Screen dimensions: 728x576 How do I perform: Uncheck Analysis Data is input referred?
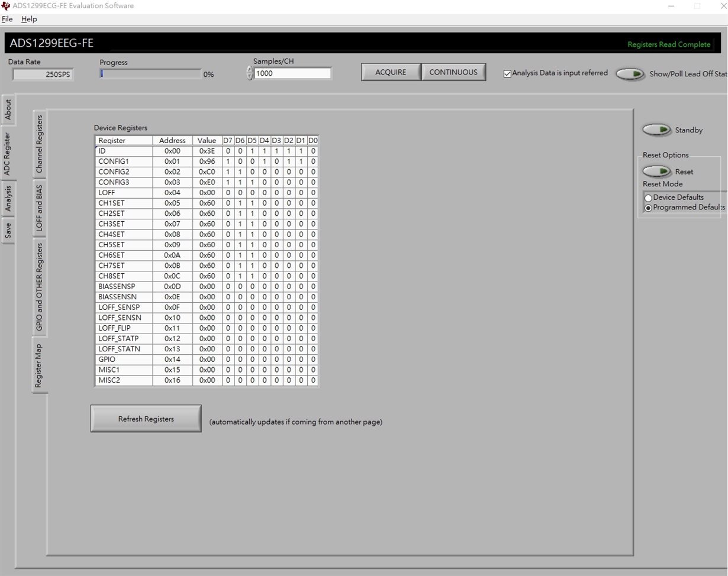point(507,73)
